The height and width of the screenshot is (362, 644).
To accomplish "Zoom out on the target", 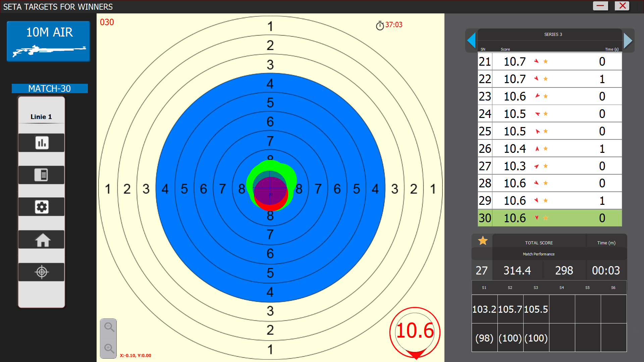I will coord(109,327).
